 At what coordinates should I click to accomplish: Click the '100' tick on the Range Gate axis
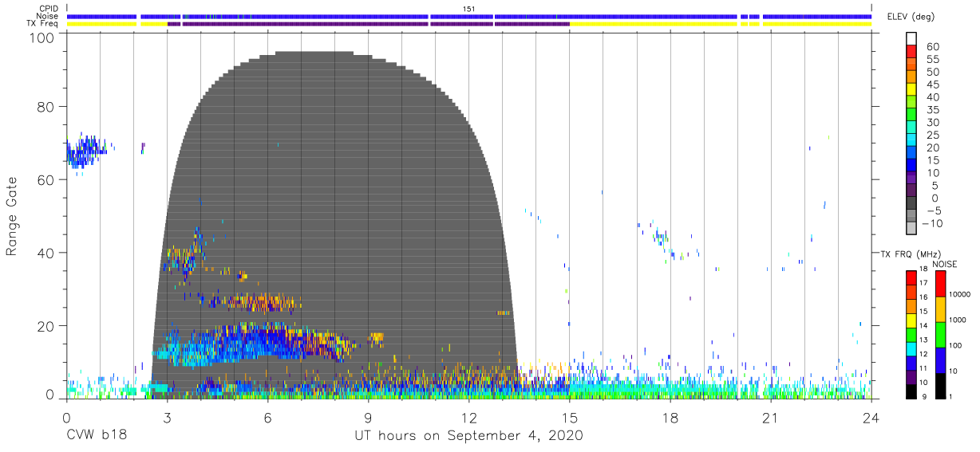42,37
